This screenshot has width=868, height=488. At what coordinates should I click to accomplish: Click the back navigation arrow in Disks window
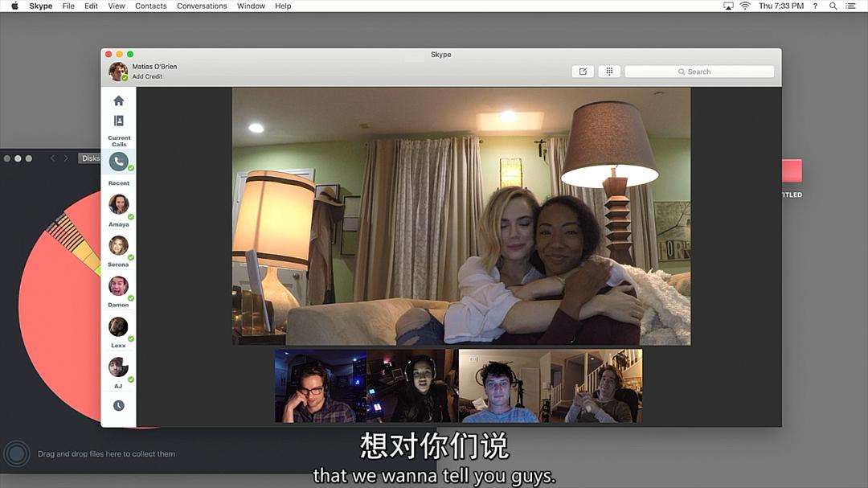click(x=53, y=158)
